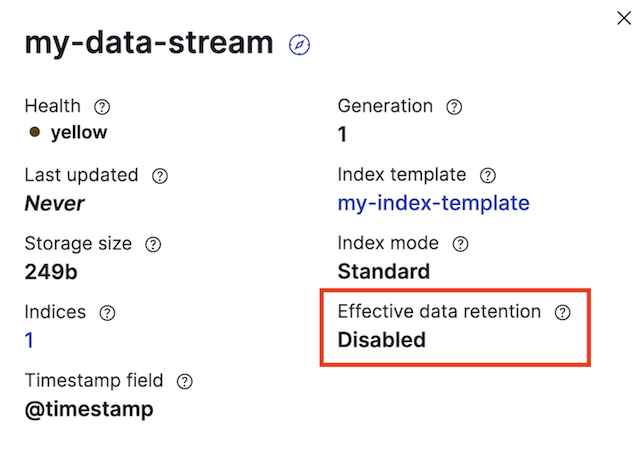The width and height of the screenshot is (640, 450).
Task: Click the Effective data retention help icon
Action: (x=563, y=312)
